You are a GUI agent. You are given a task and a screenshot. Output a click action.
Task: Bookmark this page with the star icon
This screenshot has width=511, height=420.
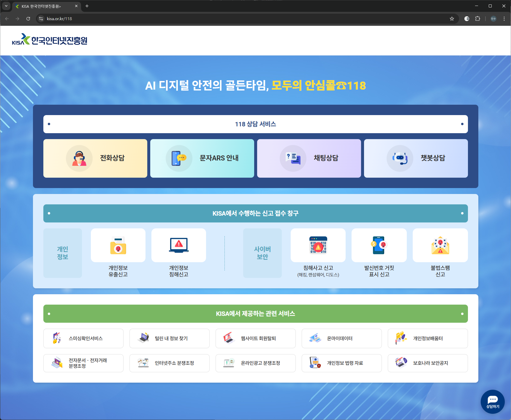[x=452, y=19]
